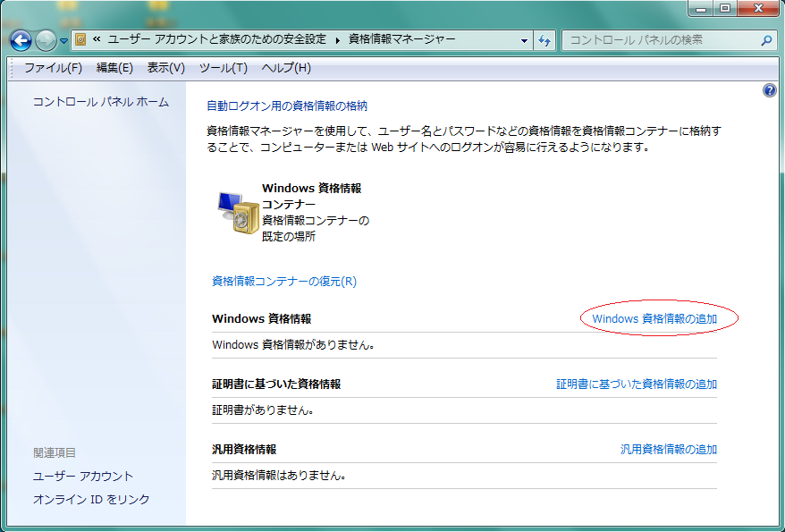Click the Windows 資格情報コンテナー vault icon
The height and width of the screenshot is (532, 785).
pyautogui.click(x=238, y=212)
